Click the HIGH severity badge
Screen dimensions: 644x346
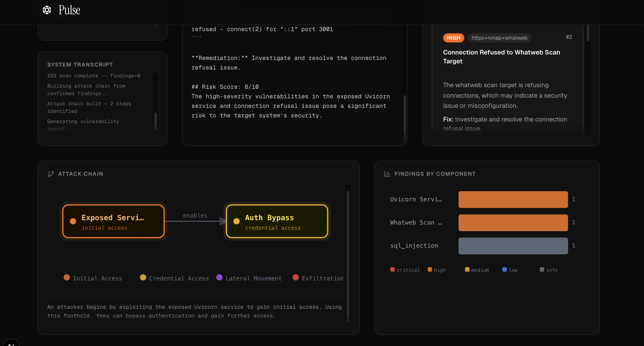click(x=453, y=38)
